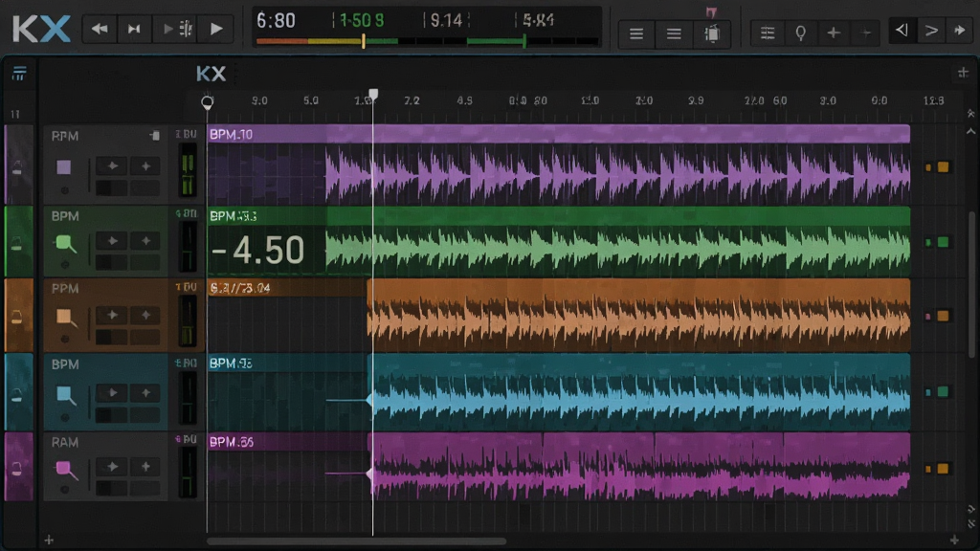Click the green handle on the transport meter
The image size is (980, 551).
524,41
